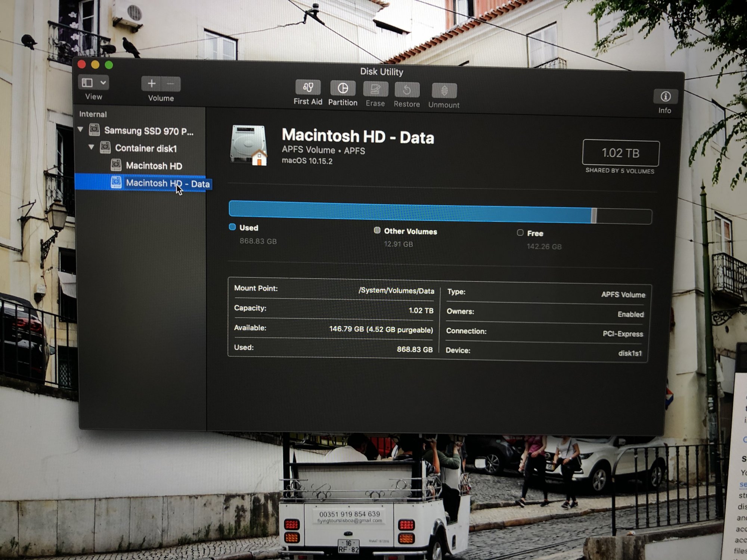
Task: Click the First Aid toolbar icon
Action: [x=308, y=87]
